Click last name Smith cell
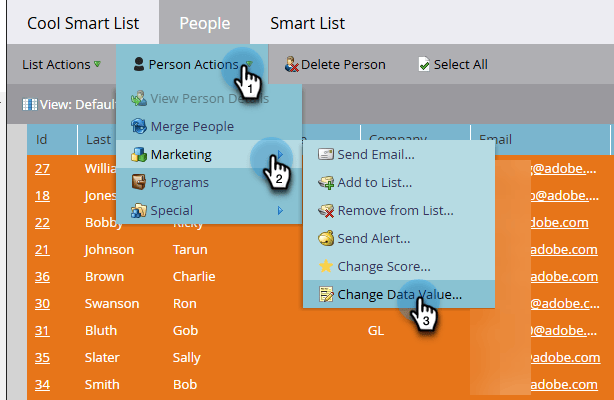 pos(102,385)
